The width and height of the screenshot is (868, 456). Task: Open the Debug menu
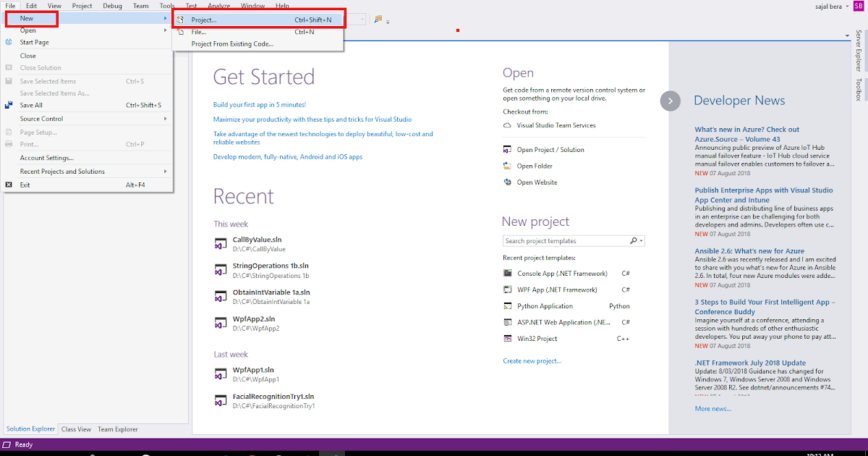point(112,5)
